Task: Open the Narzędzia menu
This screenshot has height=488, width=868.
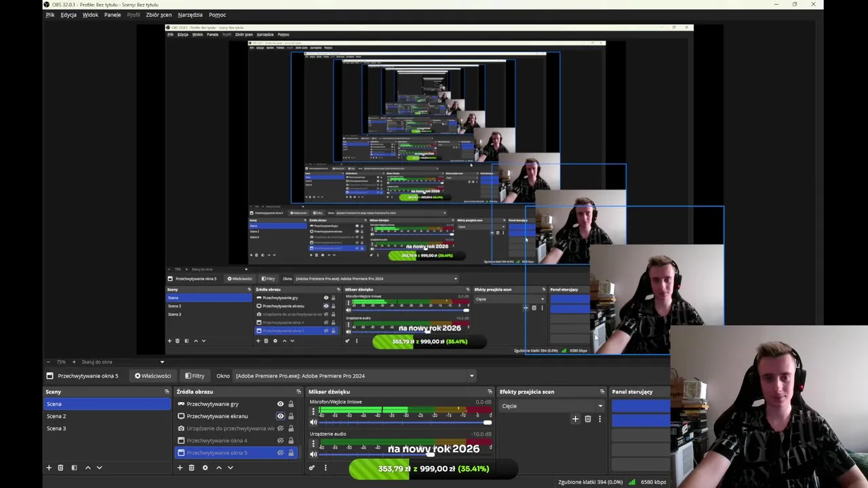Action: tap(190, 15)
